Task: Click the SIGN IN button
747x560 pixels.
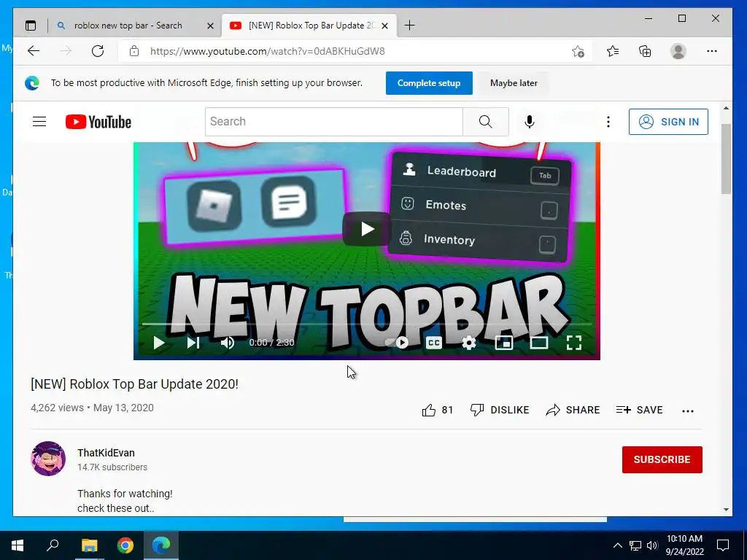Action: tap(668, 122)
